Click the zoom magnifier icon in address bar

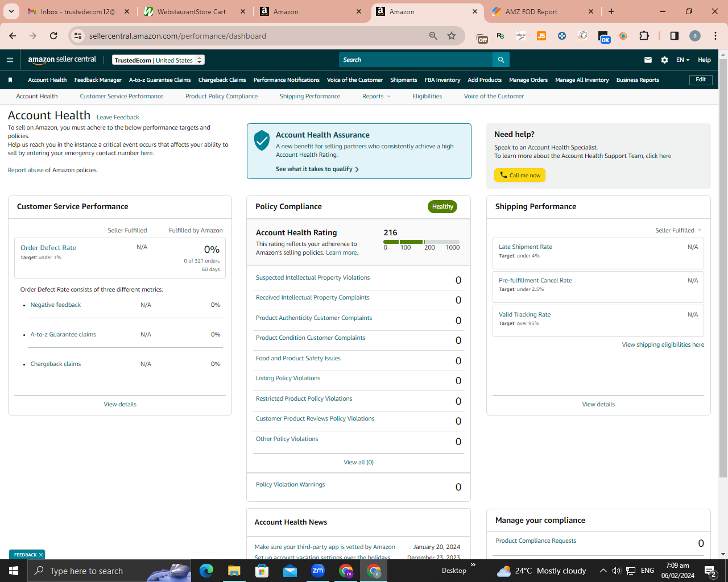click(x=433, y=36)
